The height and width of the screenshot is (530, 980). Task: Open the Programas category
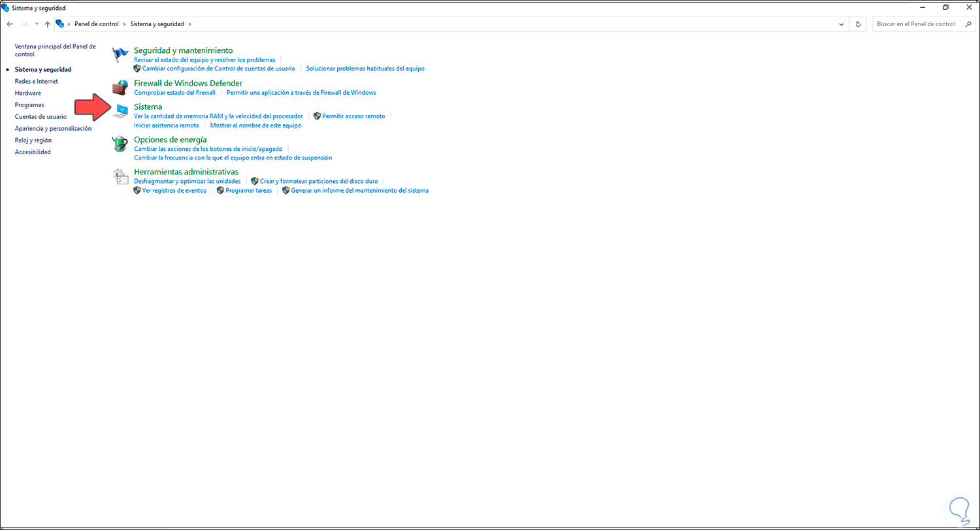point(29,105)
